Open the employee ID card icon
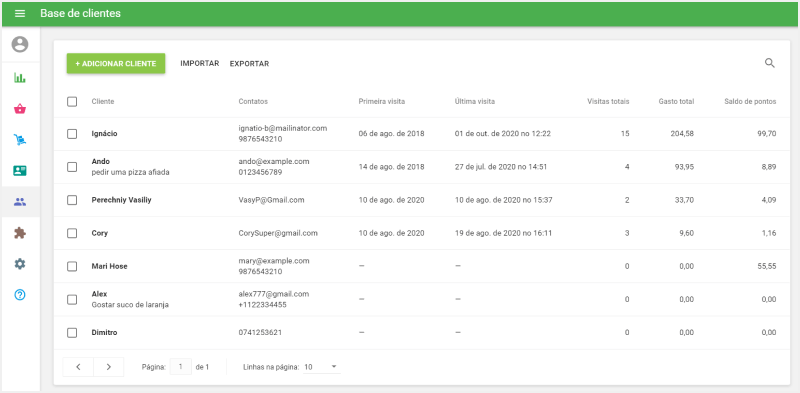Viewport: 800px width, 393px height. 20,170
